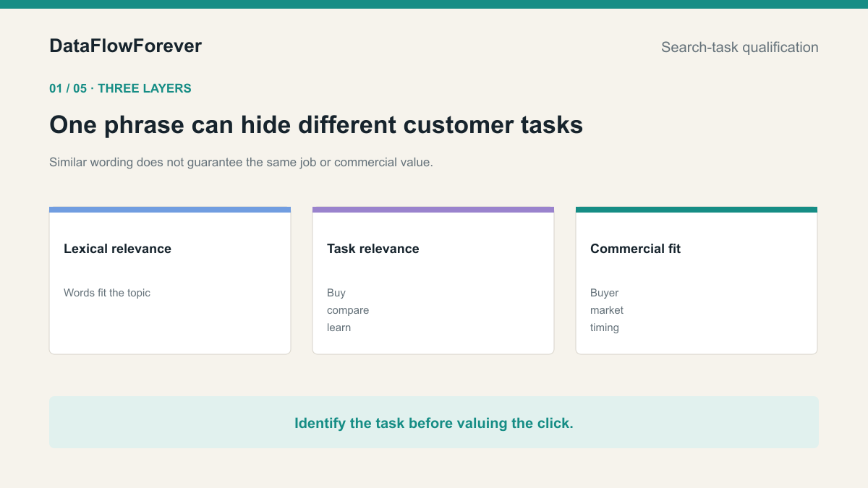The image size is (868, 488).
Task: Click the word Buyer in Commercial fit
Action: pyautogui.click(x=605, y=293)
